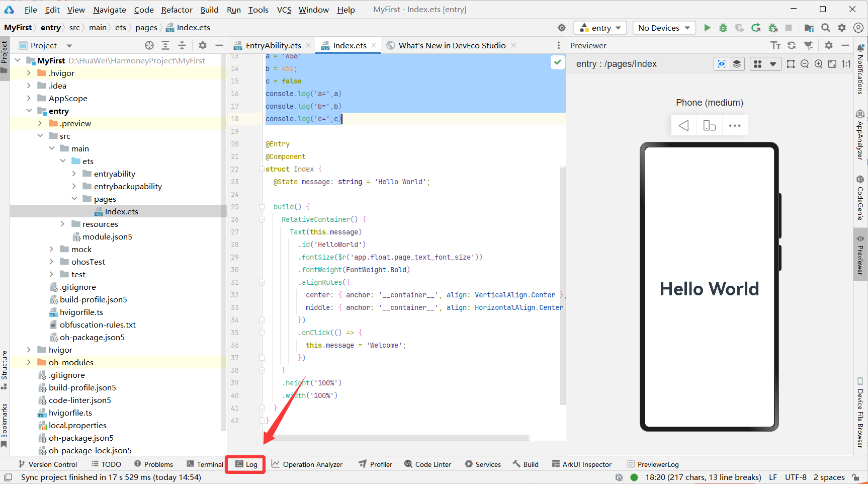Click the target locate icon beside entry dropdown

562,28
